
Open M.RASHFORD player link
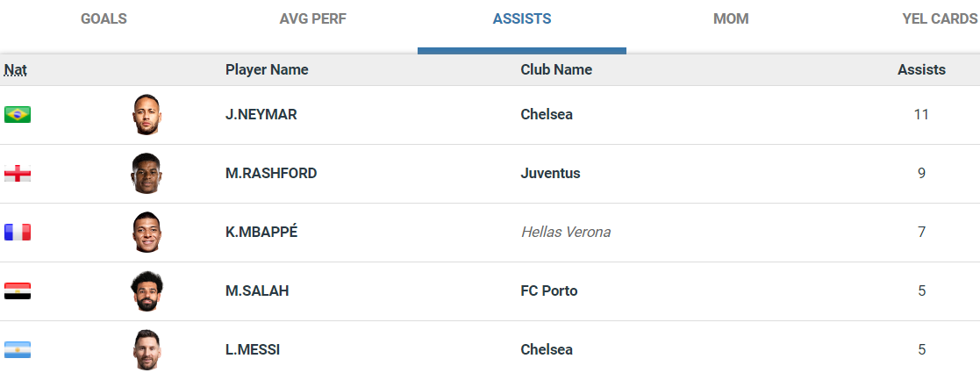click(271, 174)
